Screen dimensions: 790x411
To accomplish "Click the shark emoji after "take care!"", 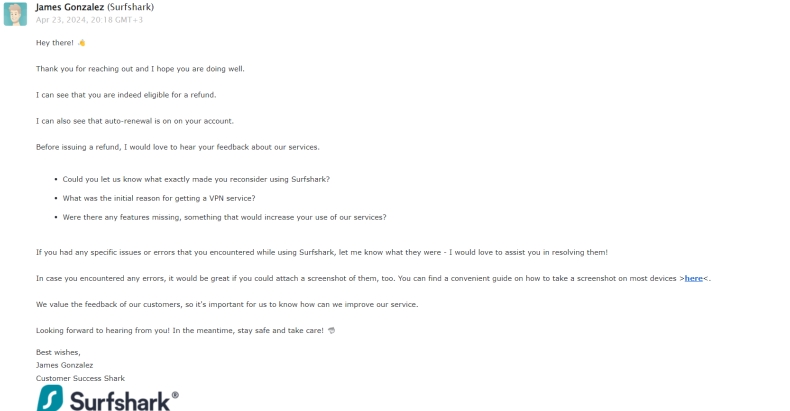I will point(332,330).
